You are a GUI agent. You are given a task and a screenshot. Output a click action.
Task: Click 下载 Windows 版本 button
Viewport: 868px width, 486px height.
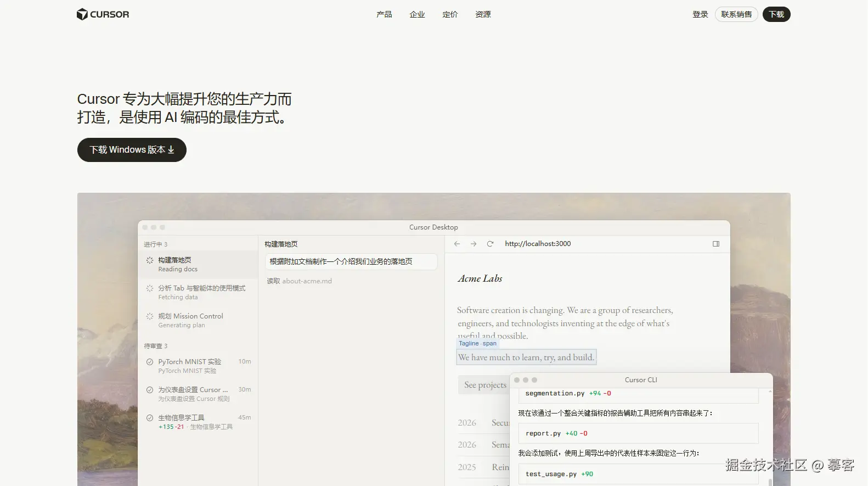click(132, 150)
